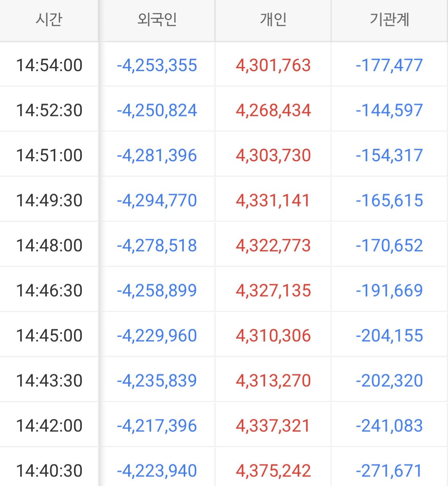The height and width of the screenshot is (491, 448).
Task: Select institution value -177,477
Action: tap(389, 65)
